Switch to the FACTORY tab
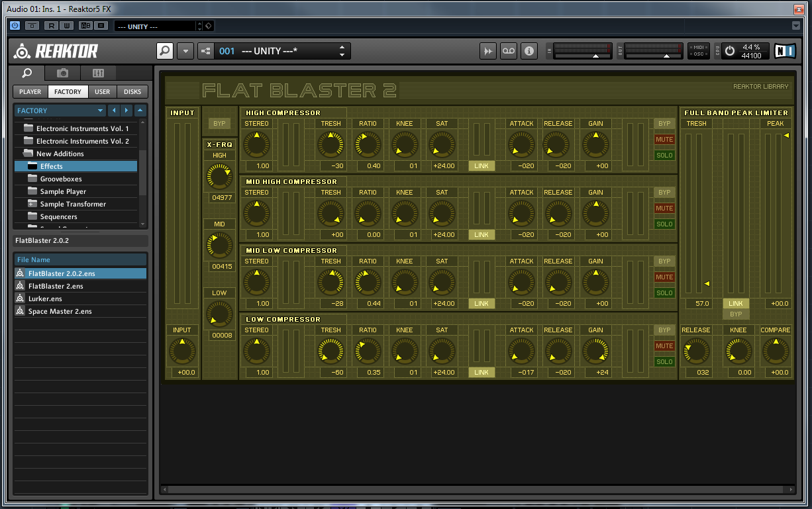Image resolution: width=812 pixels, height=509 pixels. click(68, 92)
